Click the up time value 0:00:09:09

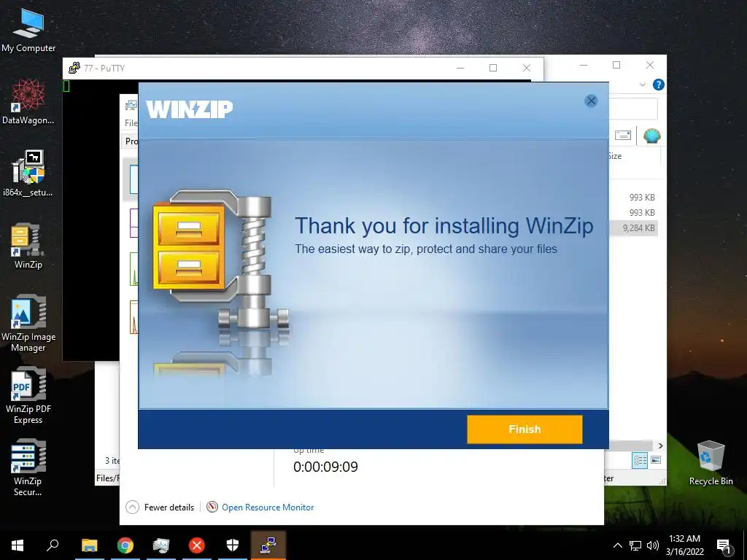click(x=325, y=467)
